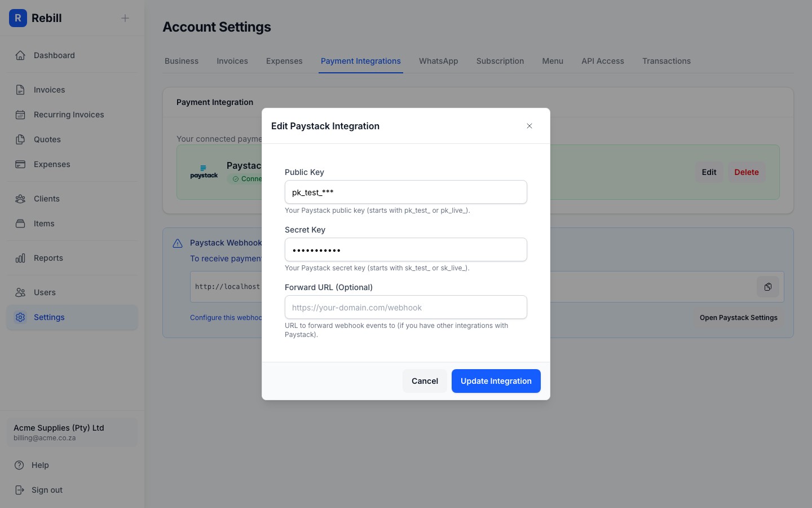812x508 pixels.
Task: Click the Items icon in the sidebar
Action: click(x=20, y=224)
